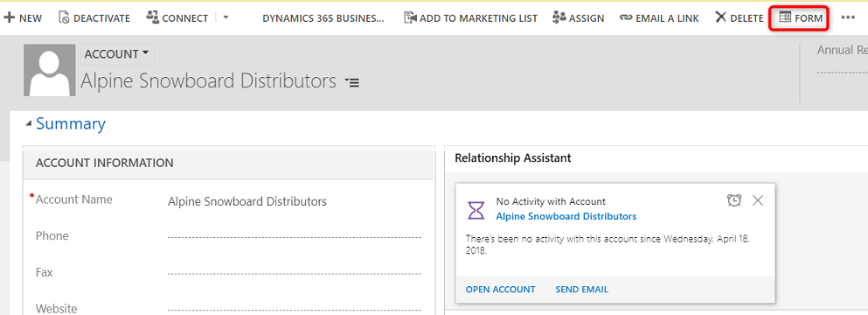Viewport: 868px width, 315px height.
Task: Click the ASSIGN icon
Action: coord(559,17)
